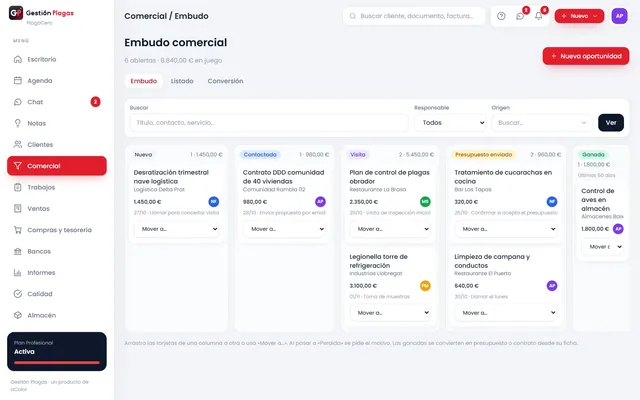
Task: Open Ventas section
Action: (x=57, y=209)
